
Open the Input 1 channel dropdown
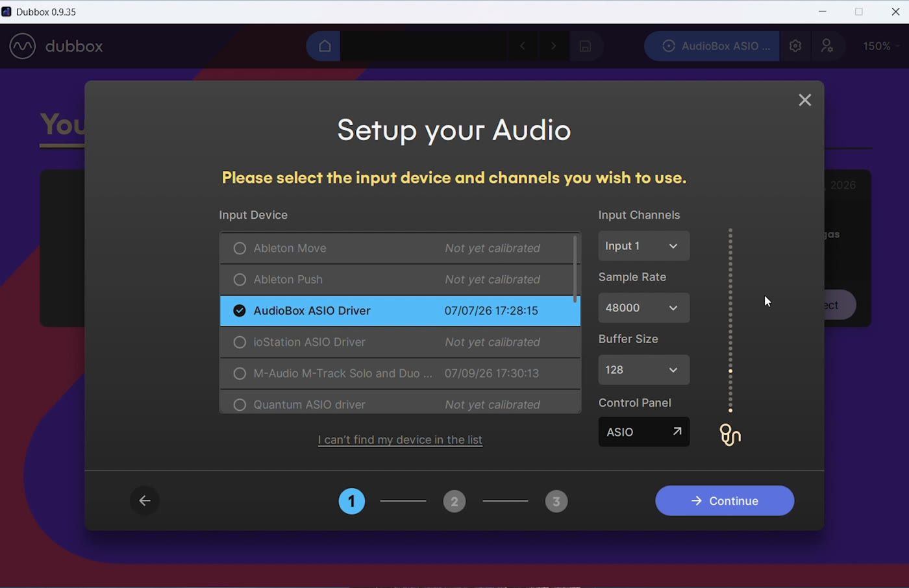pyautogui.click(x=643, y=246)
